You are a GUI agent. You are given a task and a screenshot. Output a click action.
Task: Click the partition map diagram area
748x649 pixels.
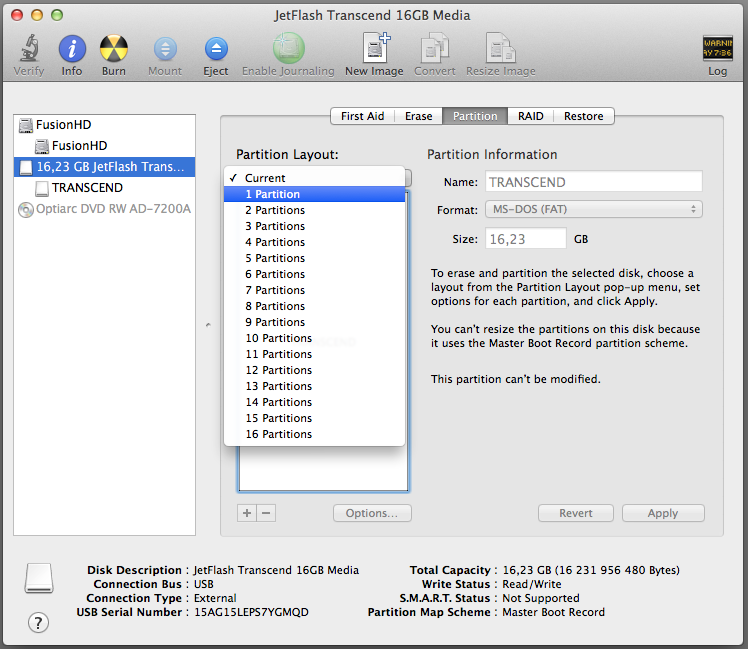pos(323,468)
